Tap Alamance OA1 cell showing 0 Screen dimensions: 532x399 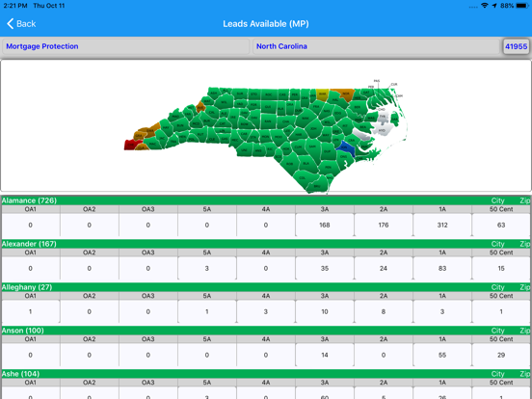pyautogui.click(x=31, y=225)
